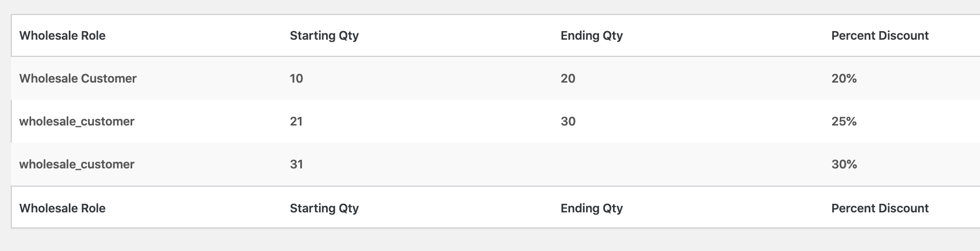Select the "Starting Qty" column header in table head
Screen dimensions: 980x251
(324, 36)
